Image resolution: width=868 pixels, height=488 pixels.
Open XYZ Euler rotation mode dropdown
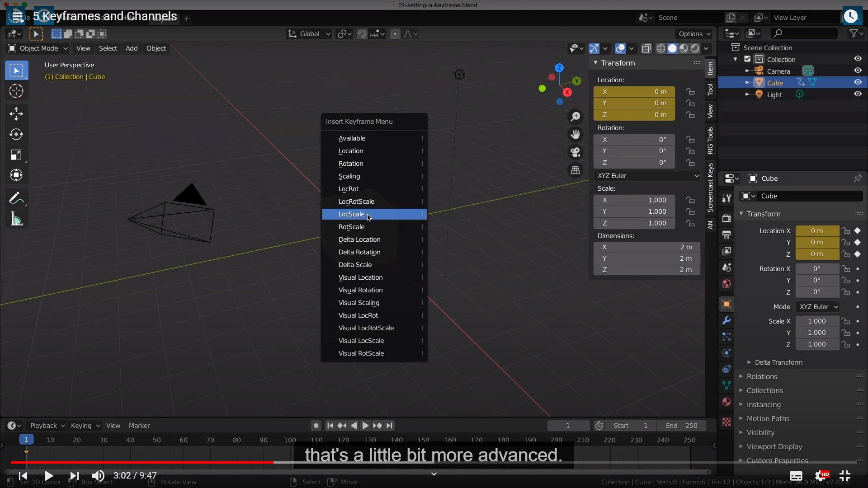pyautogui.click(x=647, y=176)
